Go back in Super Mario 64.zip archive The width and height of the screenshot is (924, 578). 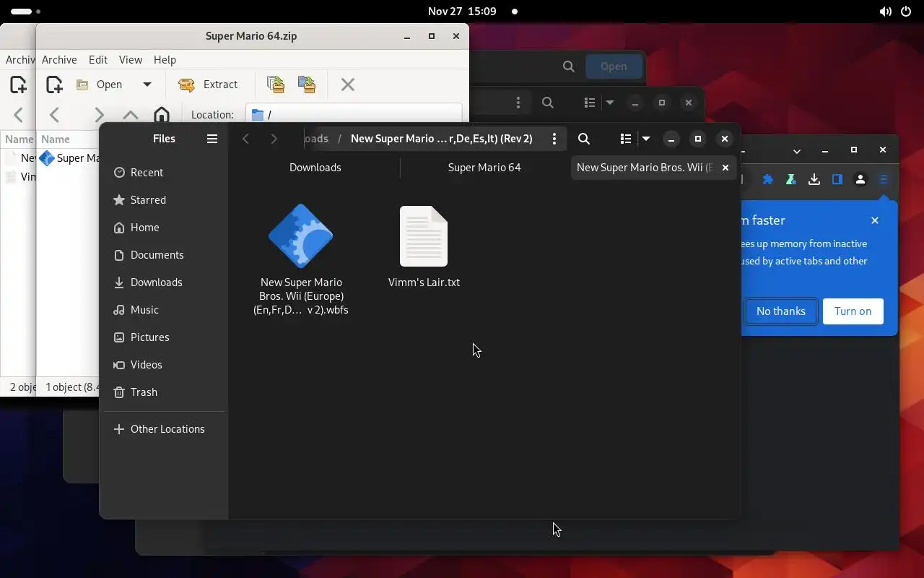[54, 114]
